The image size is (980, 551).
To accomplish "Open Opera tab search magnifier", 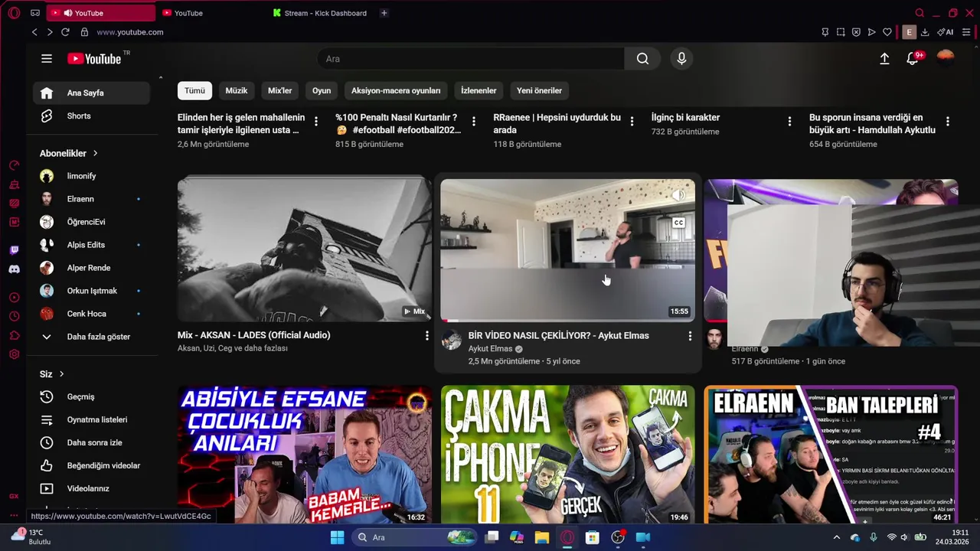I will (920, 13).
